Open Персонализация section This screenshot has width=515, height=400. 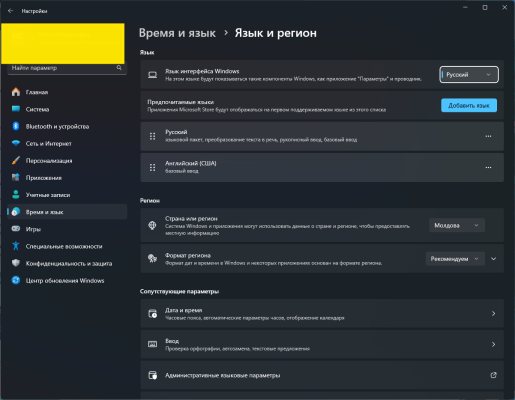(67, 160)
